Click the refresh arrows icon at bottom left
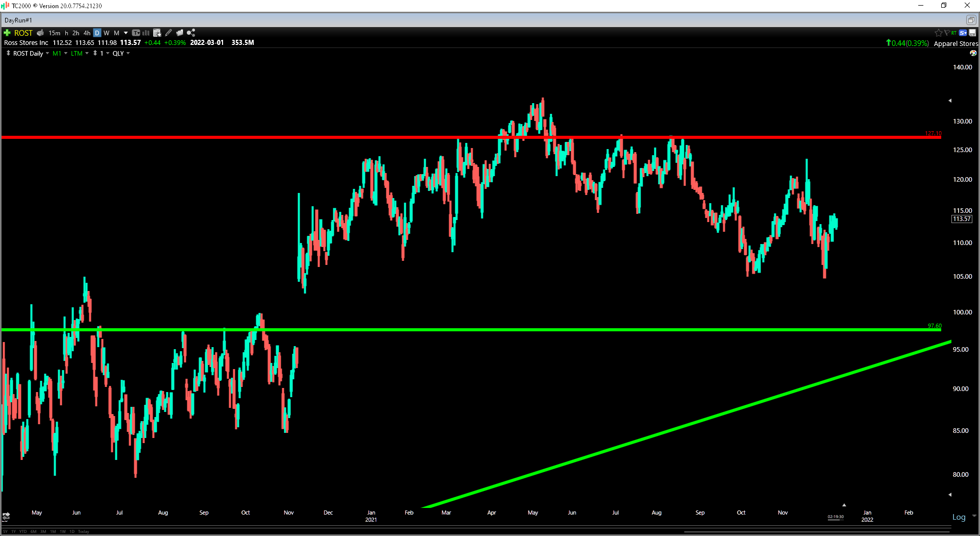The width and height of the screenshot is (980, 536). point(6,516)
